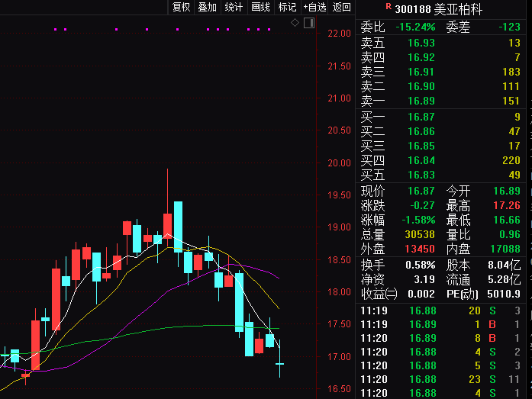The height and width of the screenshot is (399, 532).
Task: Open the 统计 statistics tool
Action: 234,8
